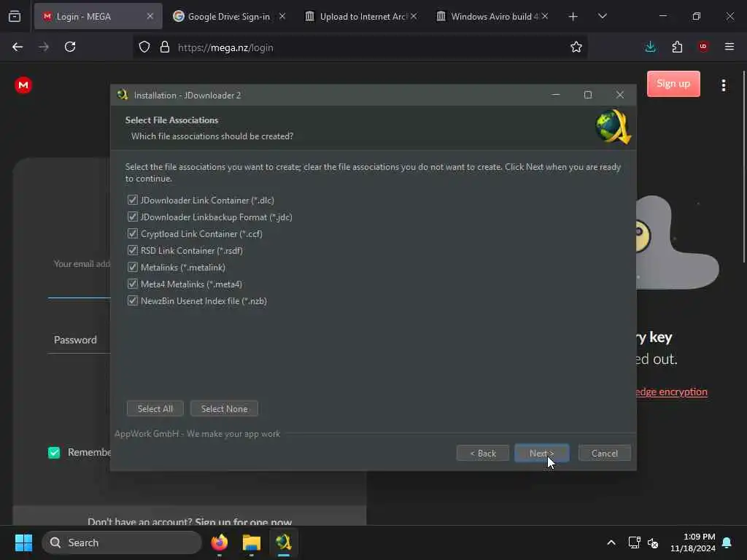Click the browser forward arrow
Viewport: 747px width, 560px height.
coord(44,47)
